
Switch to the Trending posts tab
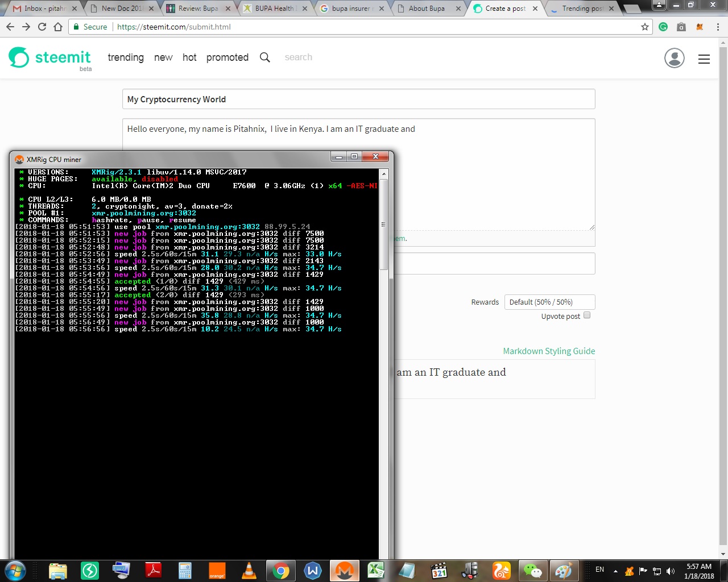click(x=582, y=9)
